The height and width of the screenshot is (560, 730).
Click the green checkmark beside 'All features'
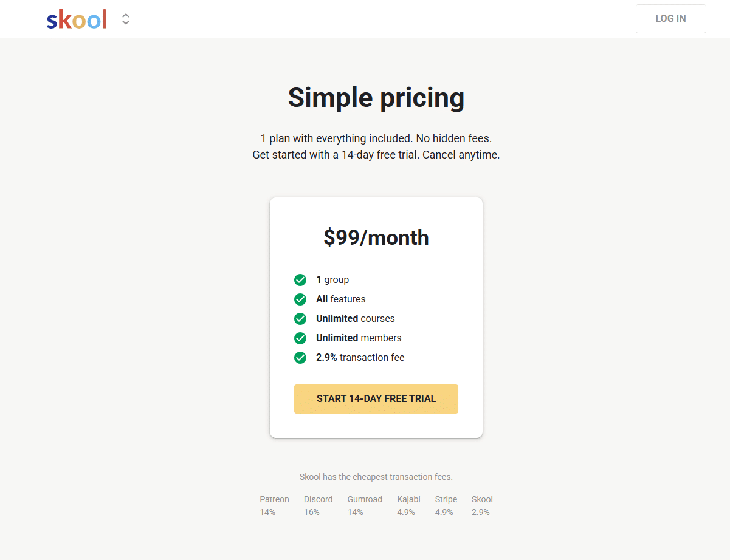(x=300, y=299)
